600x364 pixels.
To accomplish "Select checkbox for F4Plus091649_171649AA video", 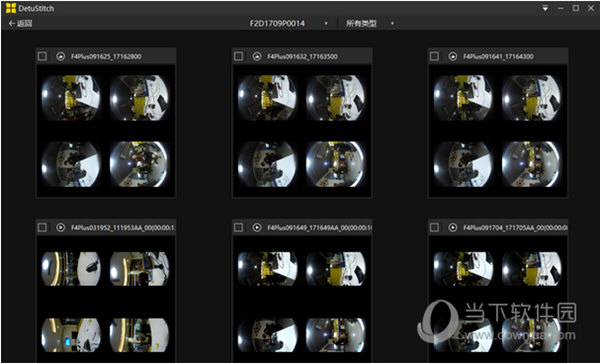I will point(239,227).
